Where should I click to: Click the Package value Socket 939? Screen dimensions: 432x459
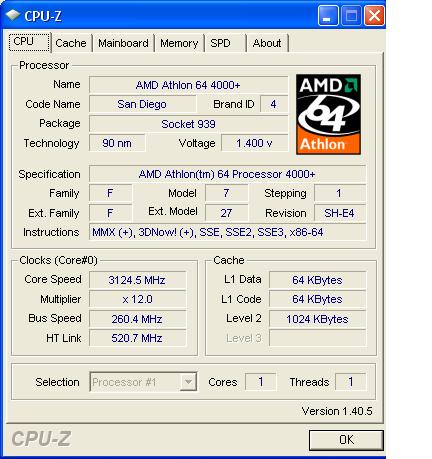click(188, 124)
